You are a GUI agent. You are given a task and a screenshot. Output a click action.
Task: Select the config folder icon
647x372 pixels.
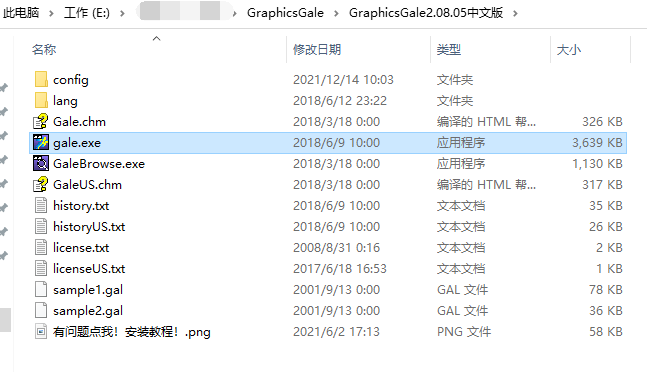41,80
